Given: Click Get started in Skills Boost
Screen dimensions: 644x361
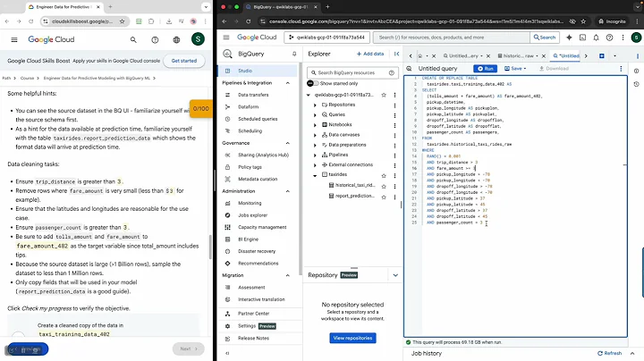Looking at the screenshot, I should click(184, 61).
